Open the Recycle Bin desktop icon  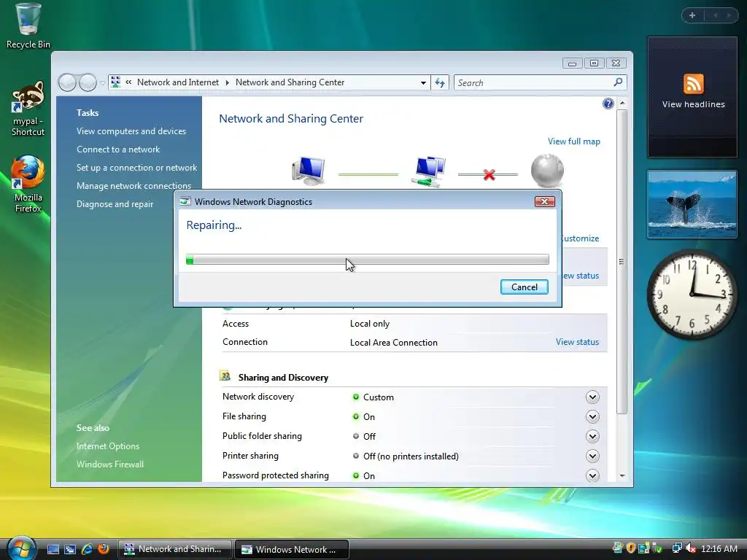[x=28, y=26]
